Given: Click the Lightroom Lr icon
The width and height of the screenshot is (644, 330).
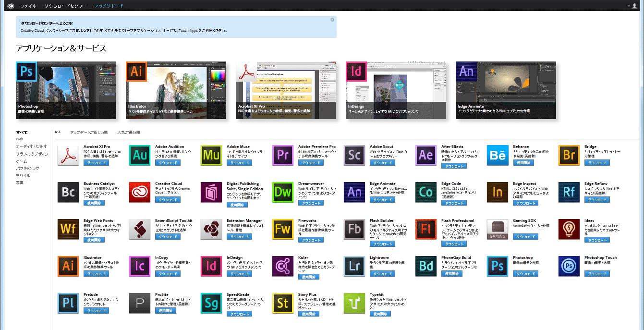Looking at the screenshot, I should [x=354, y=266].
